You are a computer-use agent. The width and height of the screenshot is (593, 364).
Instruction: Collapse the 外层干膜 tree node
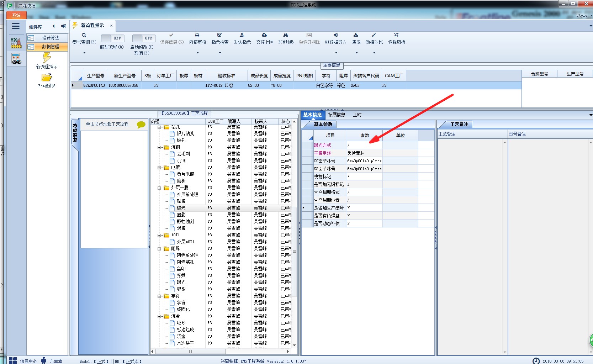(160, 188)
